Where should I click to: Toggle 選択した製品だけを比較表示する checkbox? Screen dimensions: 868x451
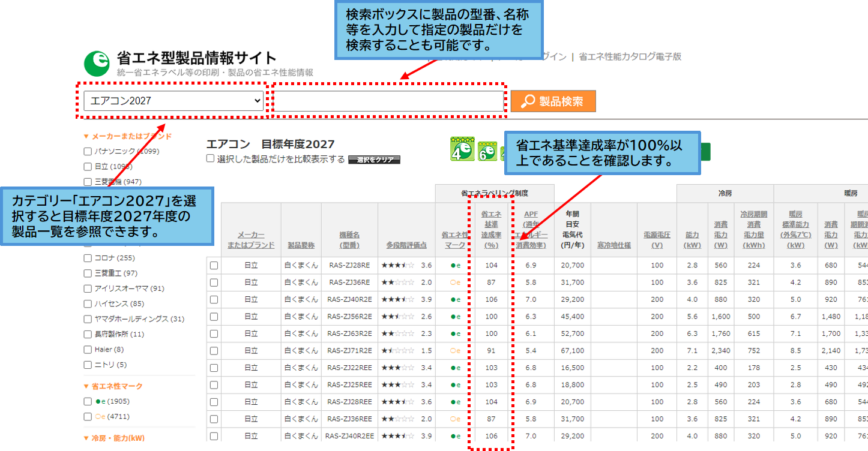[210, 159]
